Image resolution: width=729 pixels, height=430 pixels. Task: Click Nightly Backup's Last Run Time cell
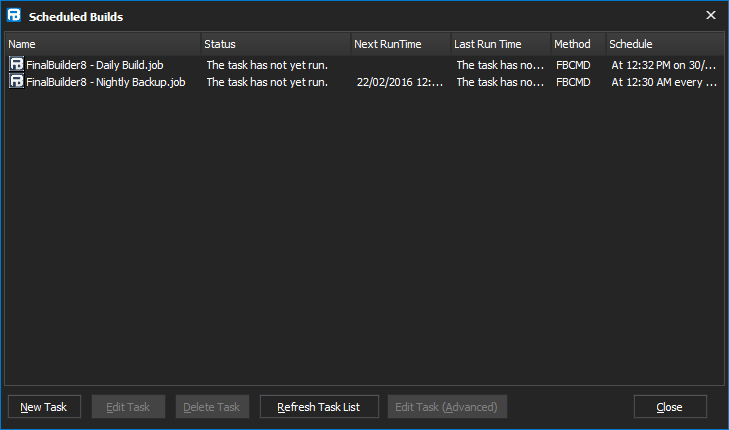coord(500,82)
